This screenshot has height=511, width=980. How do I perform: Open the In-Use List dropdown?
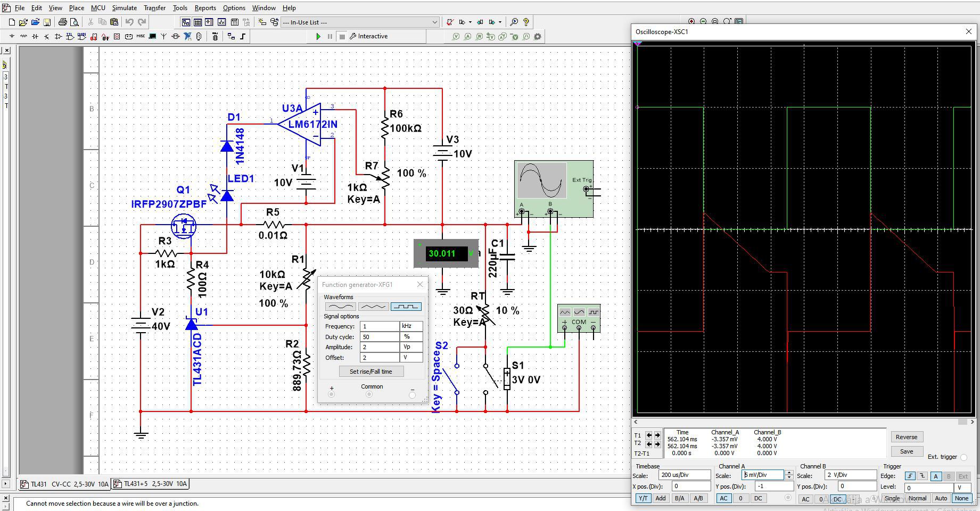click(x=434, y=22)
